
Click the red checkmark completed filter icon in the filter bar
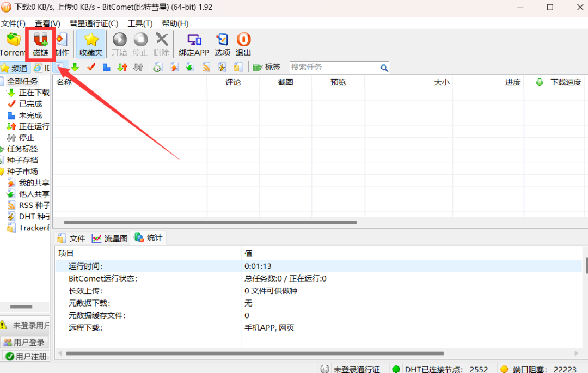click(x=91, y=67)
